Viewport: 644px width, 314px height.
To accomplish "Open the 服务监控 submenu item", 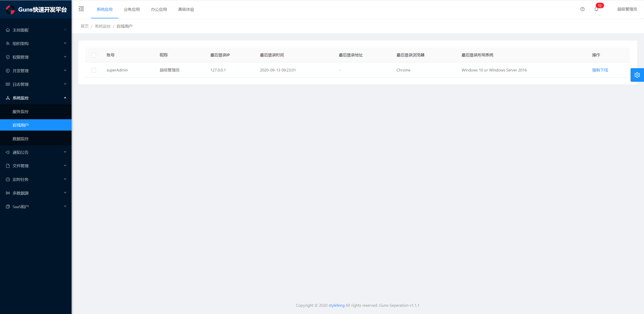I will [x=21, y=111].
